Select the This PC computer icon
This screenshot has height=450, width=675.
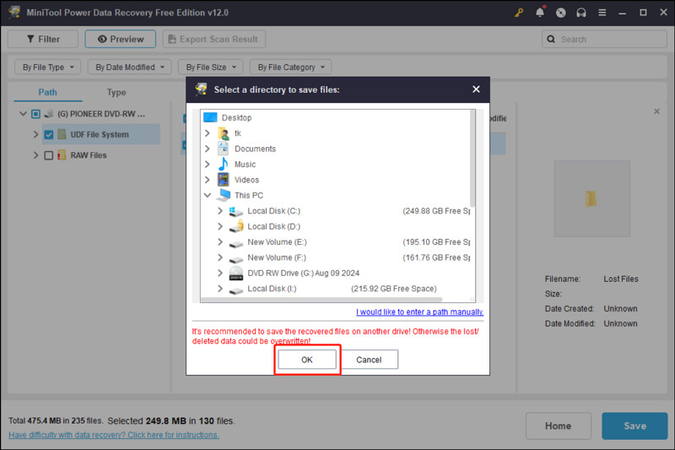(224, 195)
